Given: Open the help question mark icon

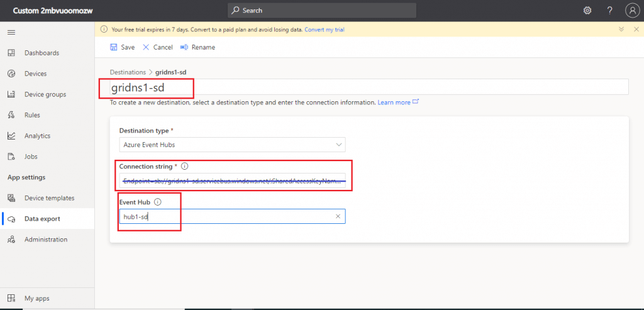Looking at the screenshot, I should [x=609, y=10].
